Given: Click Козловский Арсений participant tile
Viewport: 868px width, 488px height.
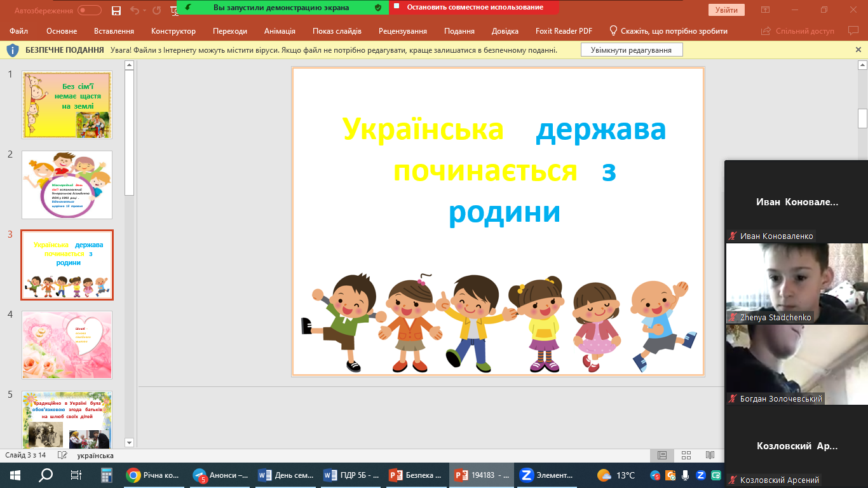Looking at the screenshot, I should click(x=797, y=446).
